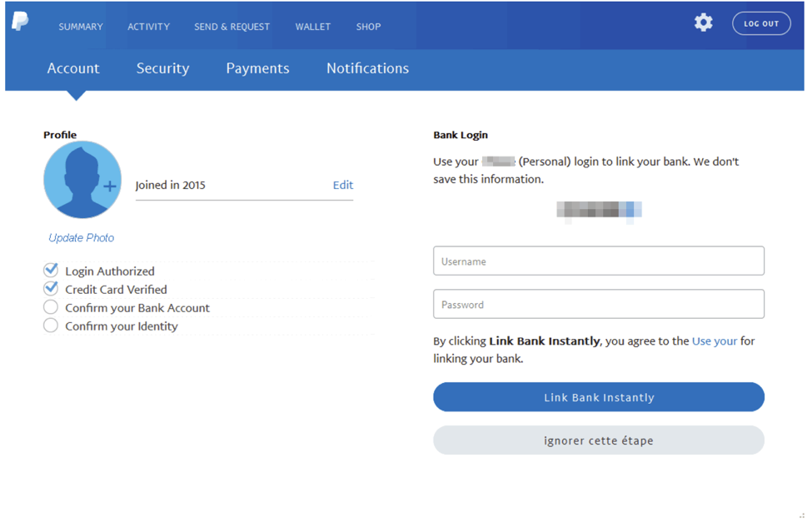Click the Edit link next to Joined in 2015
812x527 pixels.
[342, 185]
